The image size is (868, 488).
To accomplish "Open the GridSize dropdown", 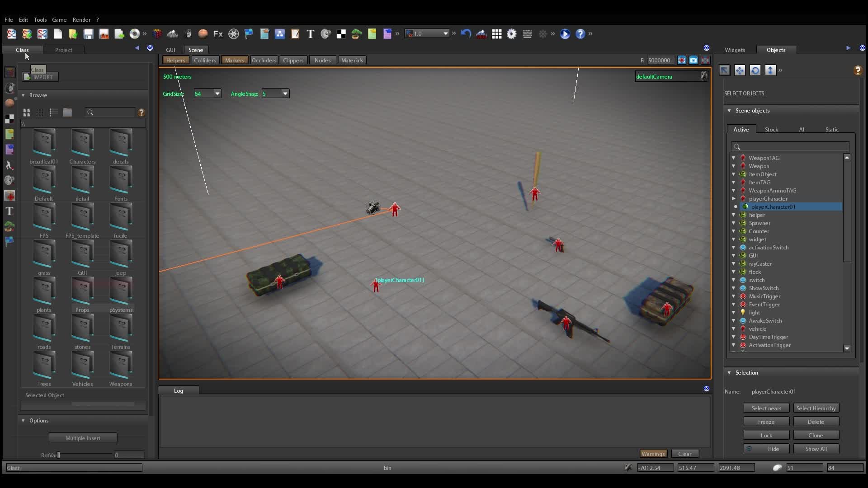I will click(x=217, y=94).
